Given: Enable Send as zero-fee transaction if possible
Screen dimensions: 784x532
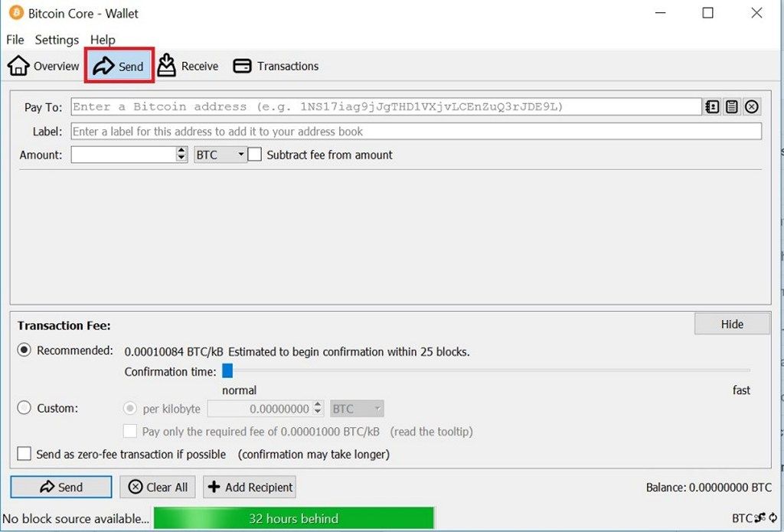Looking at the screenshot, I should 24,454.
